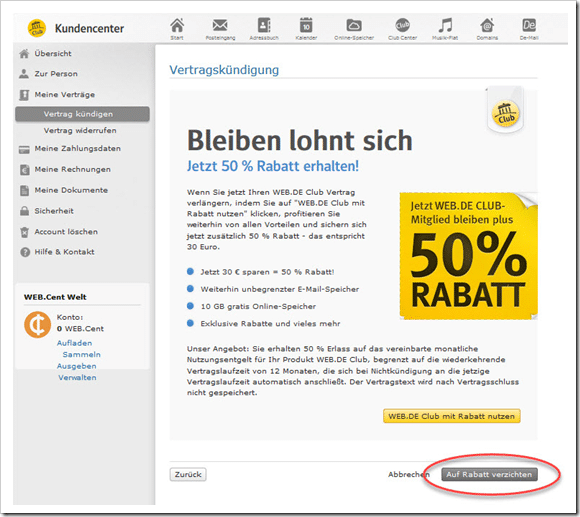Click the Meine Zahlungsdaten card icon
The width and height of the screenshot is (580, 517).
point(24,149)
